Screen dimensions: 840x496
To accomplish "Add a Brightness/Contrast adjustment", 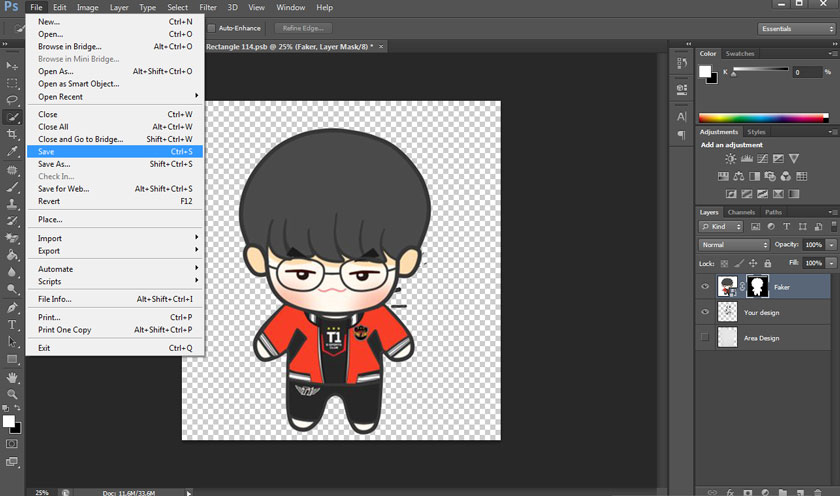I will coord(731,159).
